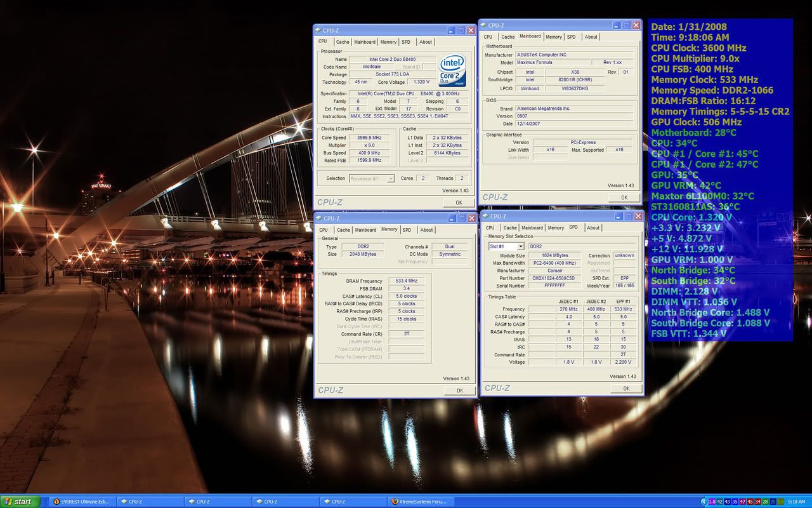The image size is (812, 508).
Task: Click the tray sensor icon showing 47
Action: pos(743,502)
